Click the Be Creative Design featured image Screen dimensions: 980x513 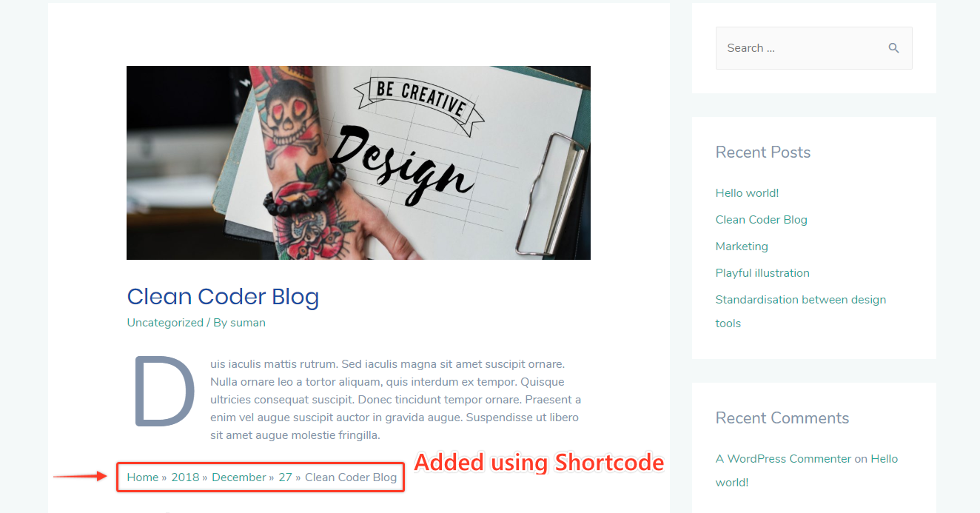pyautogui.click(x=358, y=163)
